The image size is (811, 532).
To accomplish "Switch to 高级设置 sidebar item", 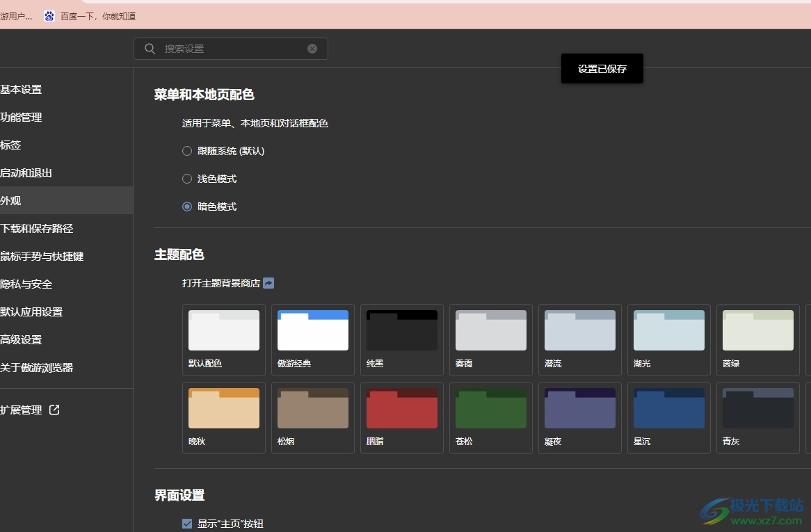I will pos(21,340).
